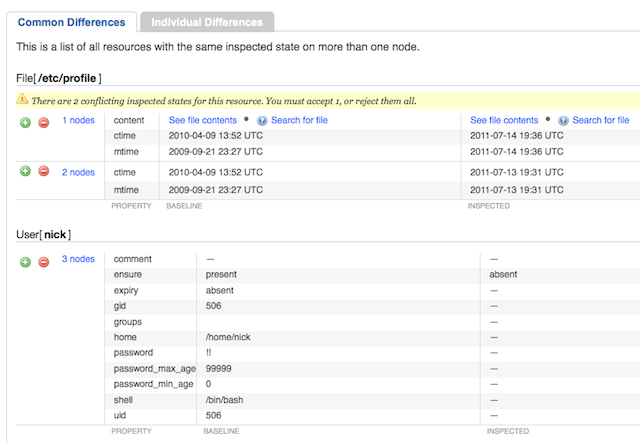Open the "2 nodes" link
The height and width of the screenshot is (443, 640).
pos(78,172)
